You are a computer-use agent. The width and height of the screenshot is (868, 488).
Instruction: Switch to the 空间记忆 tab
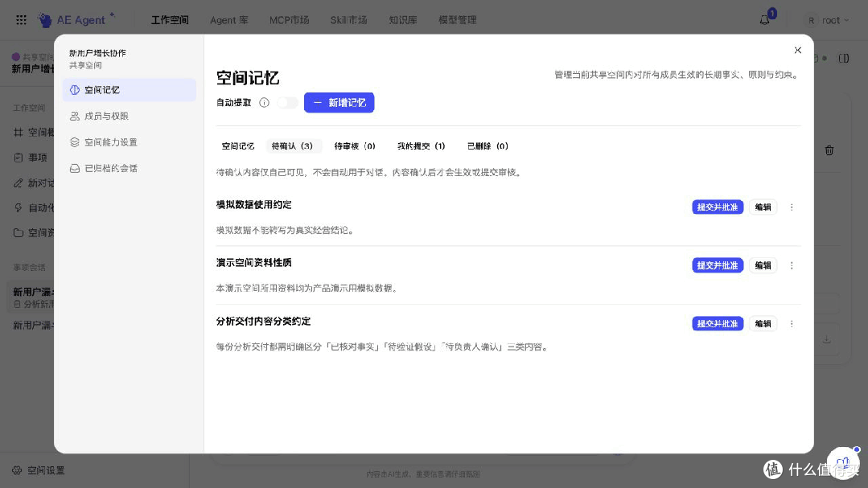pyautogui.click(x=238, y=146)
